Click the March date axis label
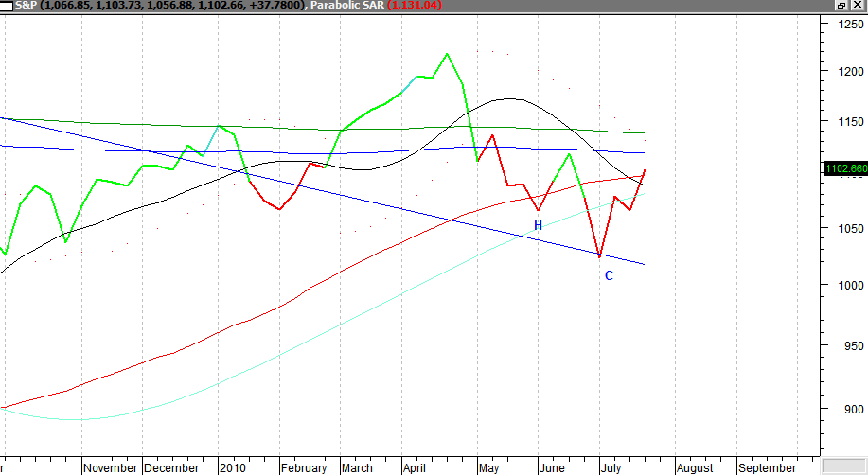Image resolution: width=868 pixels, height=475 pixels. point(357,467)
